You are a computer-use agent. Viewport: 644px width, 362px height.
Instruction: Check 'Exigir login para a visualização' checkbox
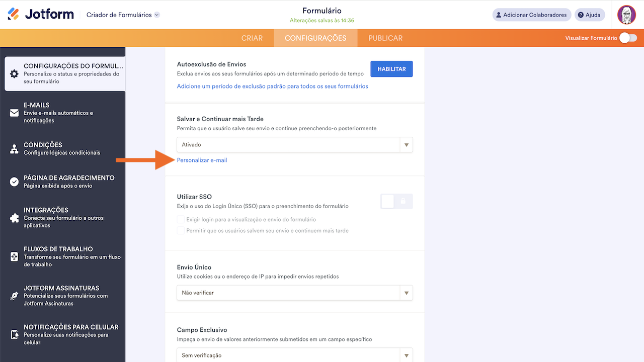point(181,220)
